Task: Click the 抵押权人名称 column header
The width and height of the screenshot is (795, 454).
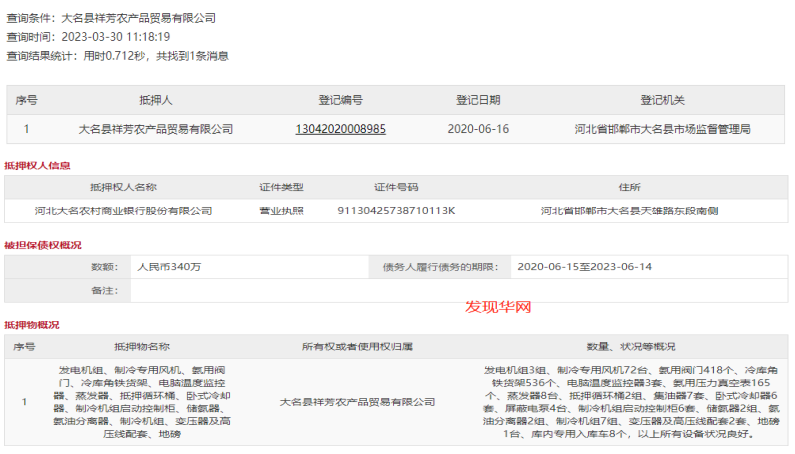Action: pos(123,187)
